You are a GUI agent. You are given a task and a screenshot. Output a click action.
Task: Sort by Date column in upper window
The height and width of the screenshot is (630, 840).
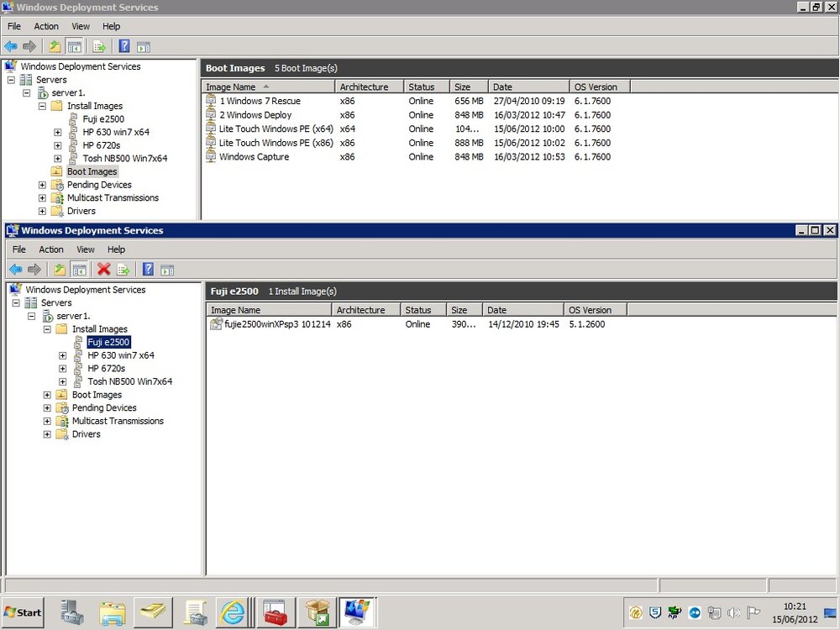pyautogui.click(x=528, y=87)
